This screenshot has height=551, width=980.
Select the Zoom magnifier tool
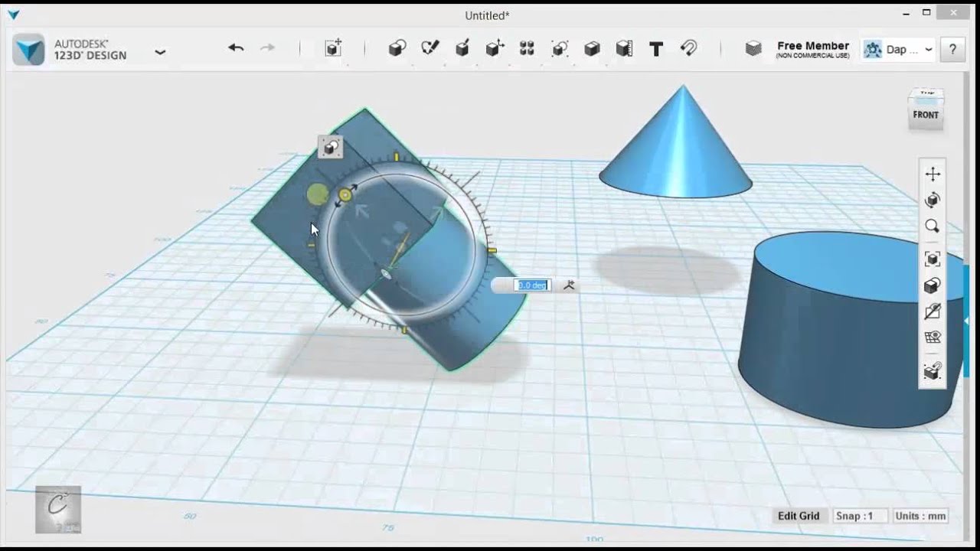point(933,227)
